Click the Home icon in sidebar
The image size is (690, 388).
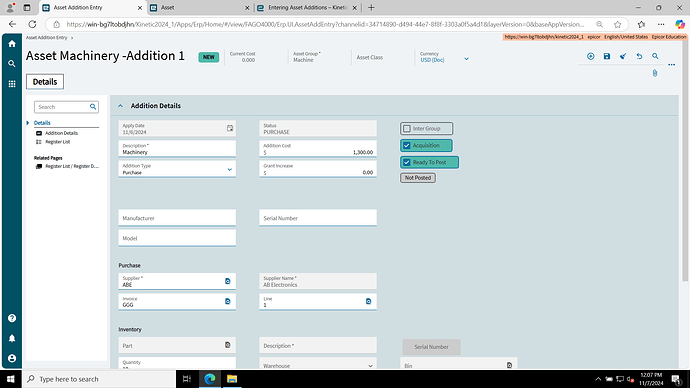pos(12,44)
